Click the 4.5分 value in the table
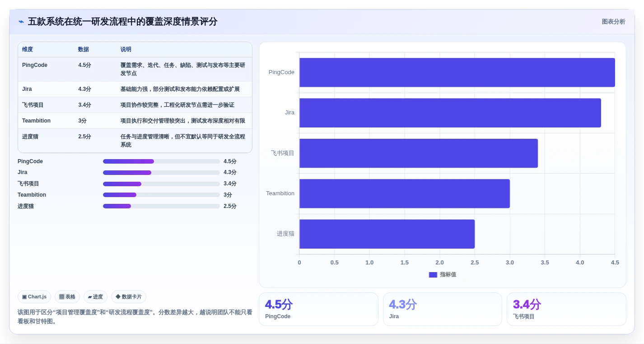This screenshot has height=344, width=644. click(84, 65)
